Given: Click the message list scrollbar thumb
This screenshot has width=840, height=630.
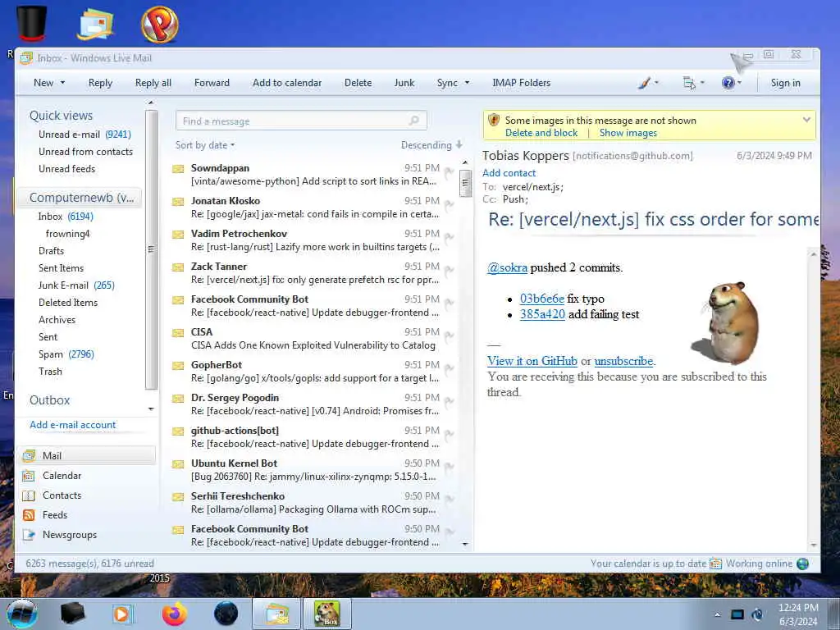Looking at the screenshot, I should point(465,183).
